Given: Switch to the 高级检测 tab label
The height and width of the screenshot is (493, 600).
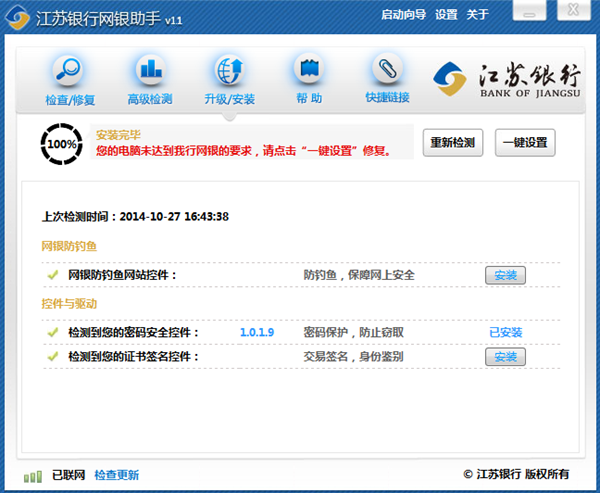Looking at the screenshot, I should pos(150,99).
